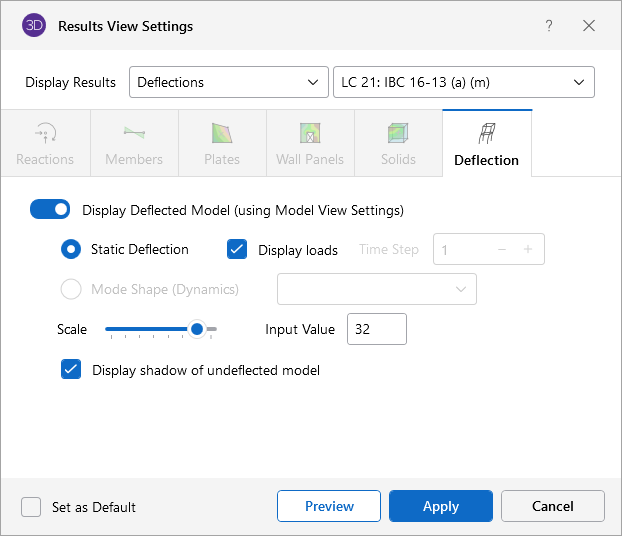Click the Plates tab icon
The height and width of the screenshot is (536, 622).
click(x=222, y=132)
